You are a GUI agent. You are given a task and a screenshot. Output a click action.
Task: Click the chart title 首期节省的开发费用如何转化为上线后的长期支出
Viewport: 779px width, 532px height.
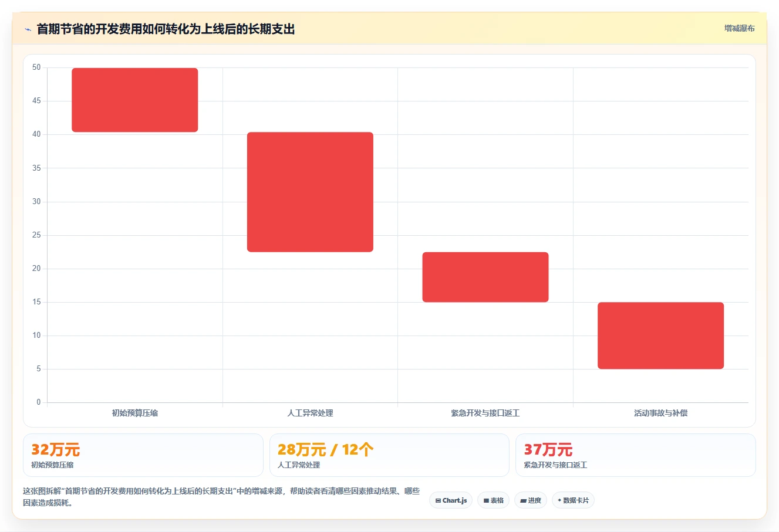166,29
